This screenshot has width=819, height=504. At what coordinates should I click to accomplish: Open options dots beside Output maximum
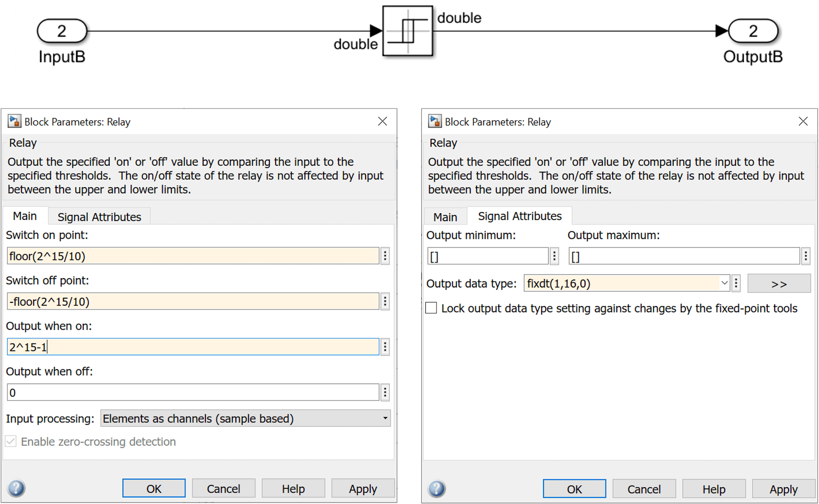click(x=805, y=256)
